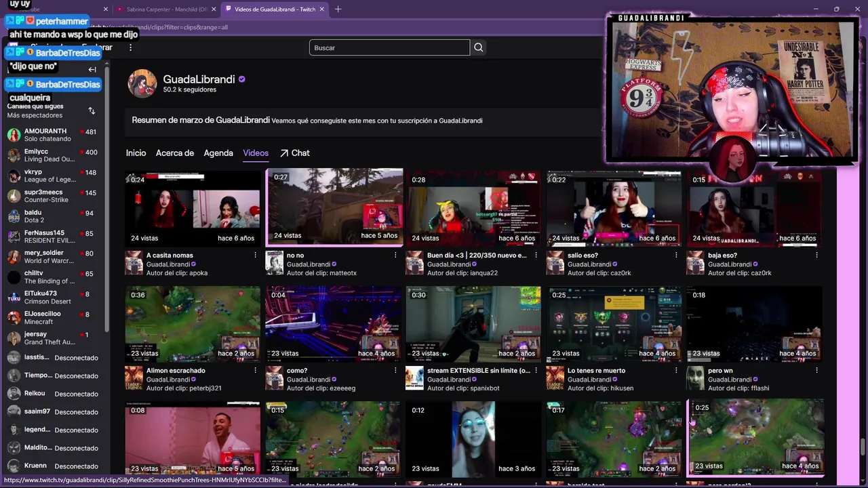Open options menu for 'Buen día <3' clip
The image size is (868, 488).
click(536, 256)
